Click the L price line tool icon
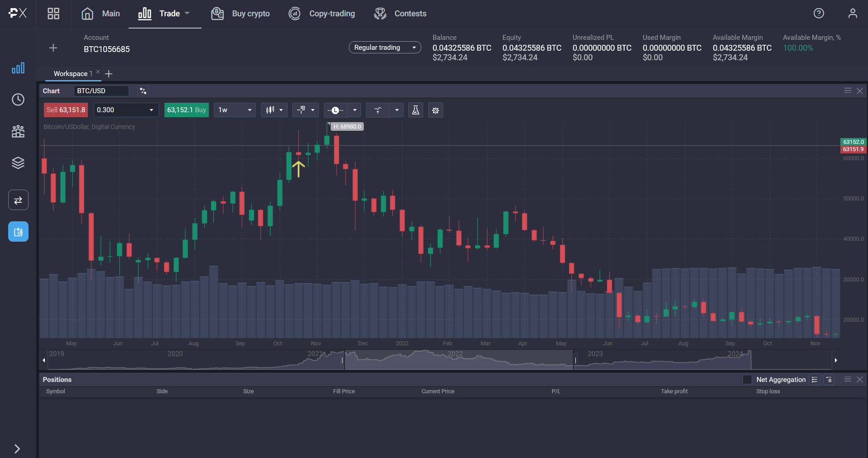 pyautogui.click(x=336, y=110)
